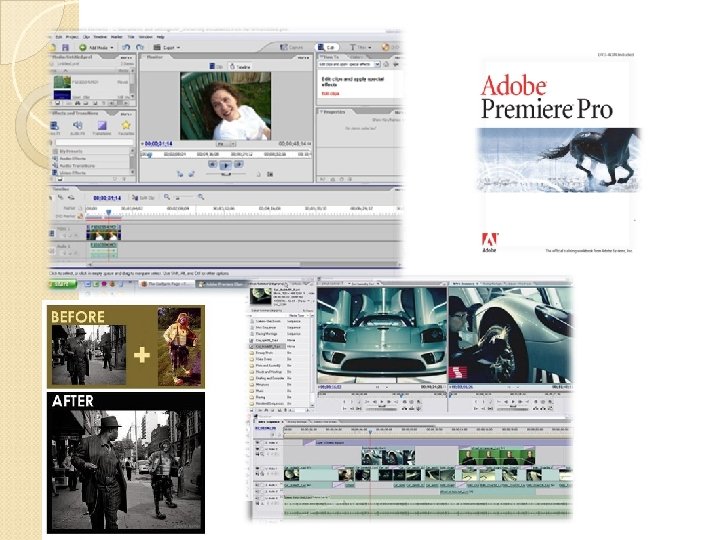720x540 pixels.
Task: Toggle eye icon on Premiere Pro Video 3 track
Action: pos(258,443)
